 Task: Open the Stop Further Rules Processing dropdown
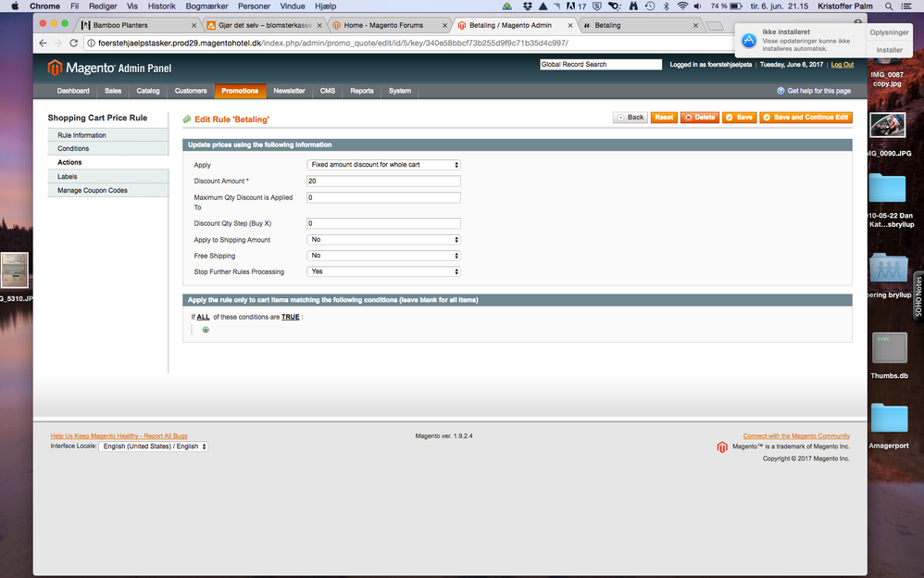coord(383,271)
